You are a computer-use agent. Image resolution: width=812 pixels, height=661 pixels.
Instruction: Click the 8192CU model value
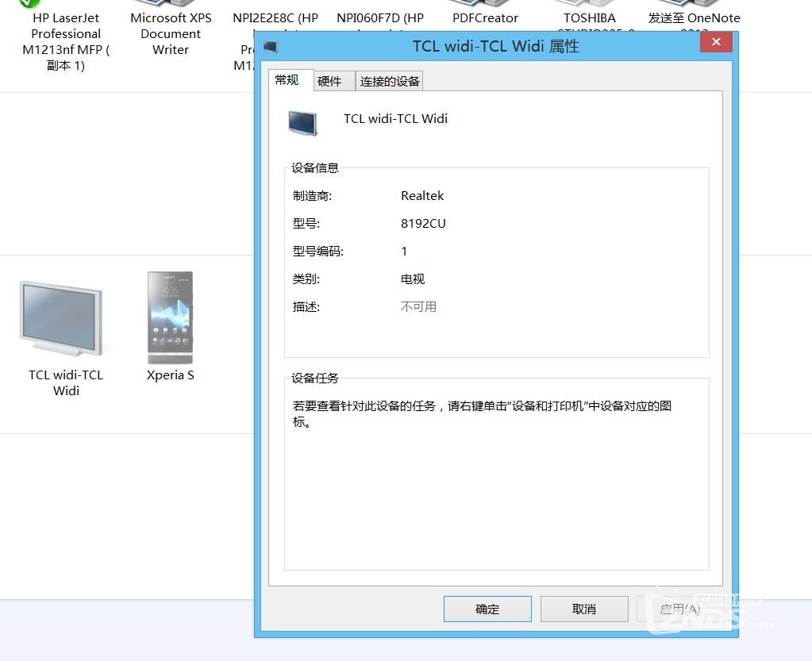click(x=423, y=224)
